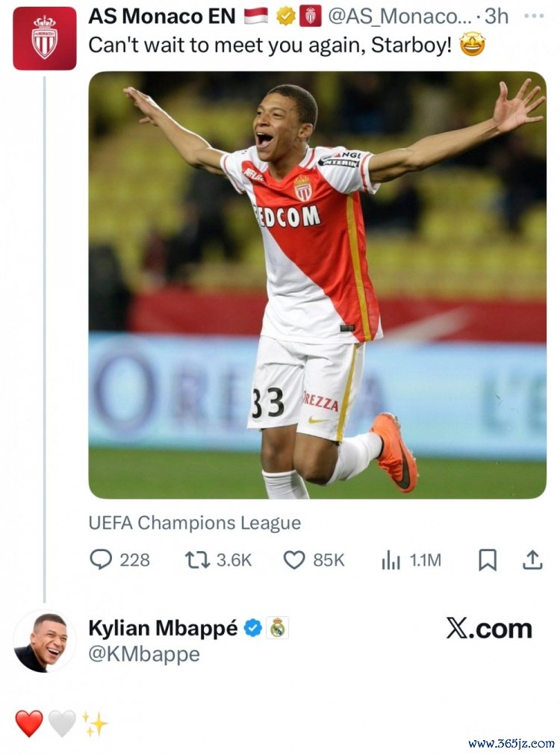Click Kylian Mbappé's blue verified checkmark
The image size is (560, 755).
253,628
